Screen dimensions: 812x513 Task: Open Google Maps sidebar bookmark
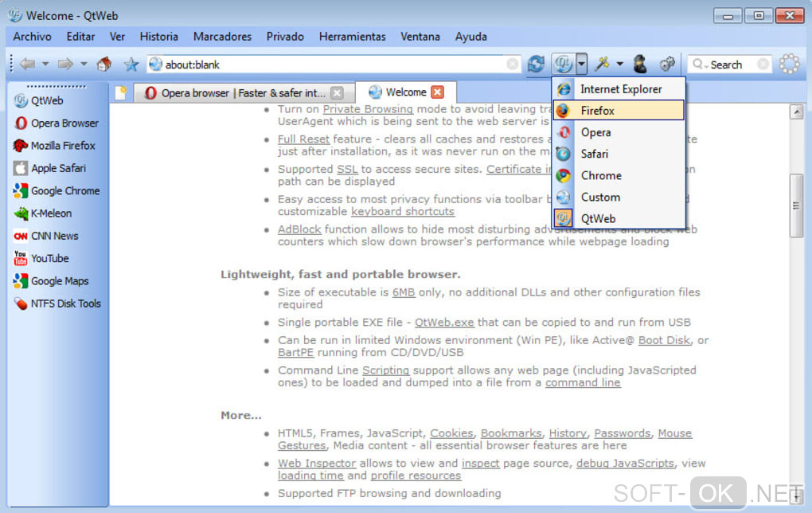pos(51,281)
